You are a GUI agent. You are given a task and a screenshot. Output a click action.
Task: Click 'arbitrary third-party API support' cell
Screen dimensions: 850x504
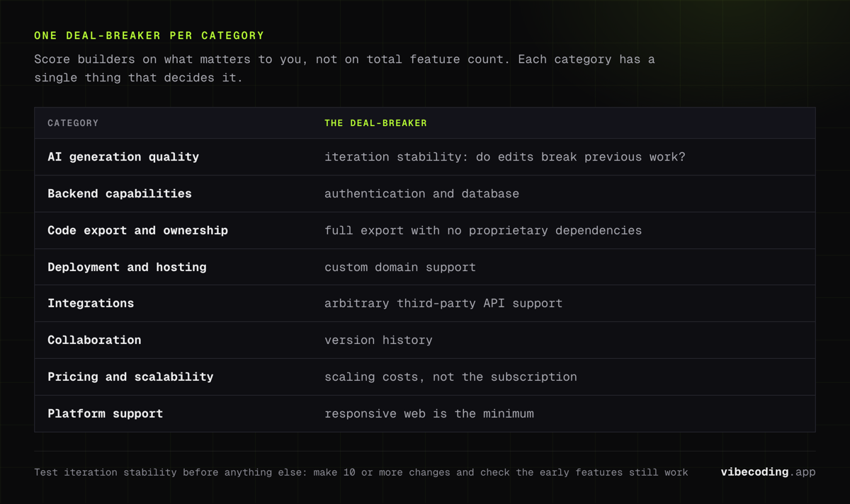tap(443, 304)
